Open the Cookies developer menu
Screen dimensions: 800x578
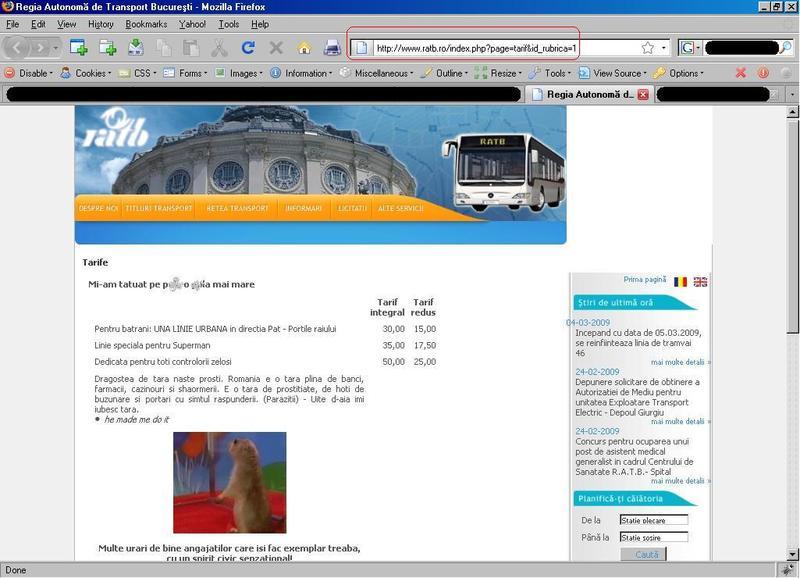coord(86,73)
